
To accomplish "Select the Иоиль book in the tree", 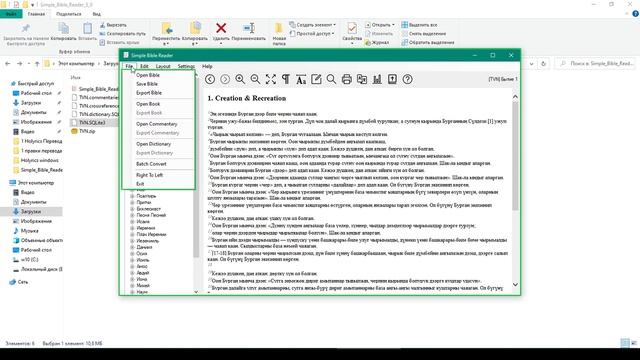I will pyautogui.click(x=143, y=260).
